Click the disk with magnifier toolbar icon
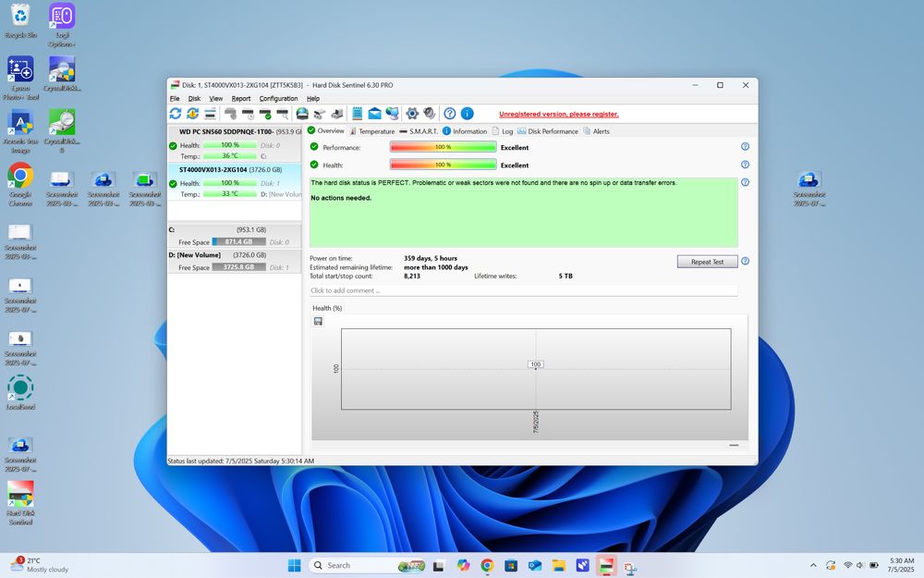The height and width of the screenshot is (578, 924). tap(284, 113)
